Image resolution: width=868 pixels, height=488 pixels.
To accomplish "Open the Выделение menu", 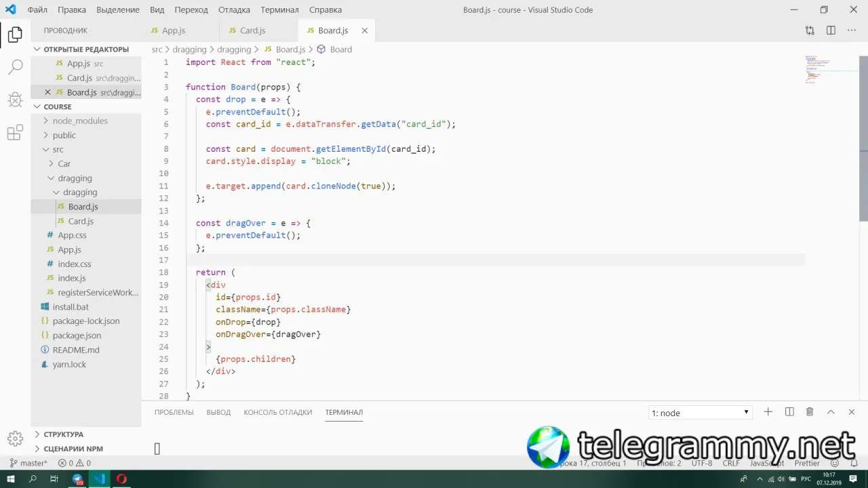I will [x=118, y=10].
